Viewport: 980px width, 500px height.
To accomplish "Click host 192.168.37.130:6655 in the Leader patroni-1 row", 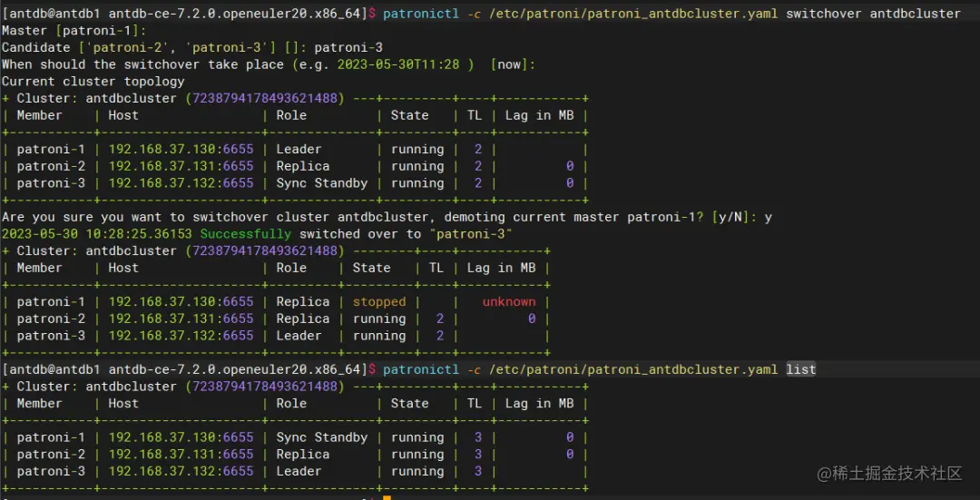I will coord(181,150).
